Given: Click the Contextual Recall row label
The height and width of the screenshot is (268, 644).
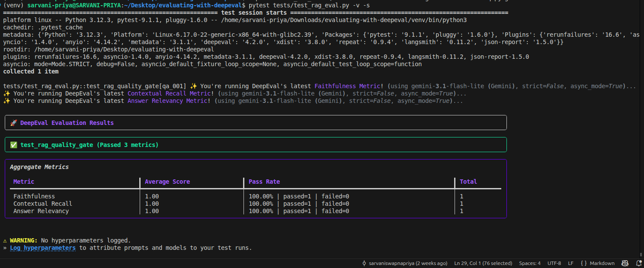Looking at the screenshot, I should (x=43, y=204).
